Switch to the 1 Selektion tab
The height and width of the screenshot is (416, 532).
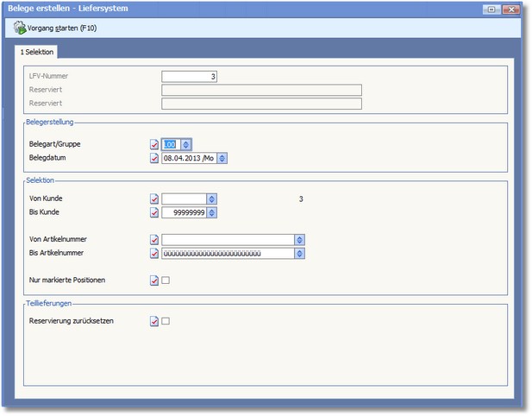click(x=37, y=52)
